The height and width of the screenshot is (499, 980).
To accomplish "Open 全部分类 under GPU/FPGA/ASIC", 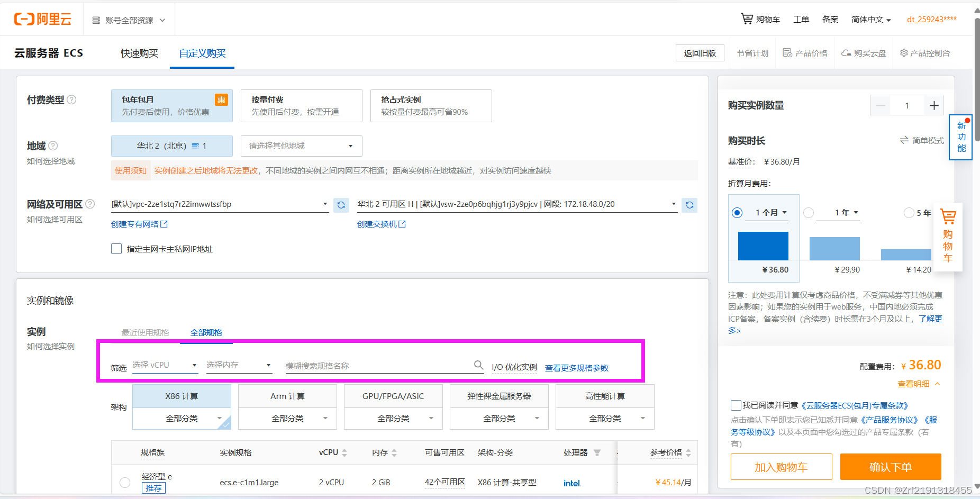I will [393, 418].
